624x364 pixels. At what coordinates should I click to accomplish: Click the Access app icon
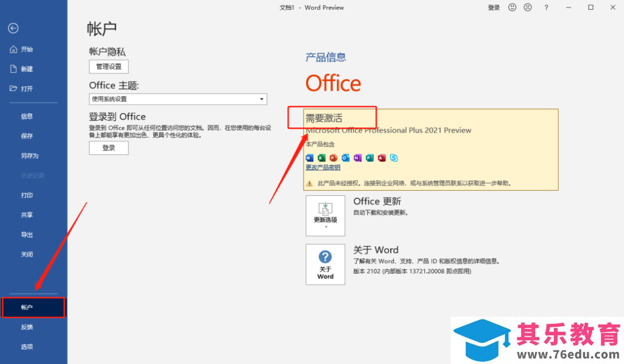coord(382,158)
